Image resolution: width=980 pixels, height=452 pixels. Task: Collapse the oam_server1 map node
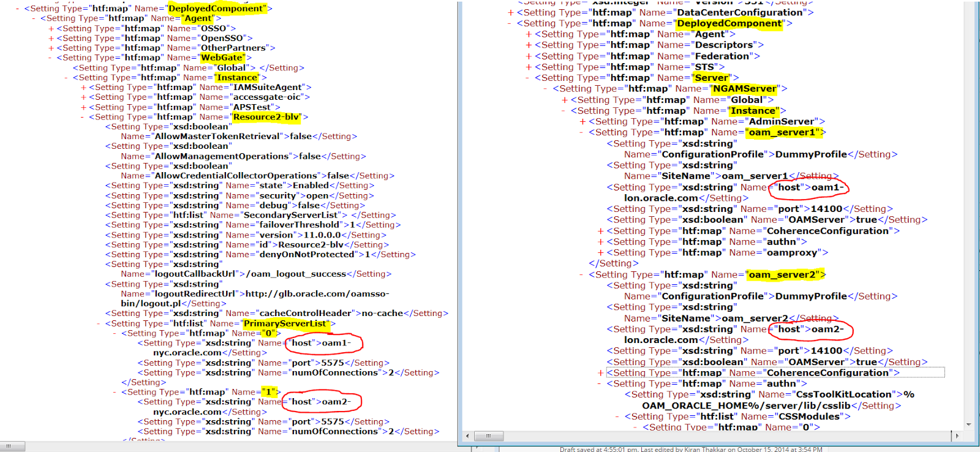(x=582, y=132)
